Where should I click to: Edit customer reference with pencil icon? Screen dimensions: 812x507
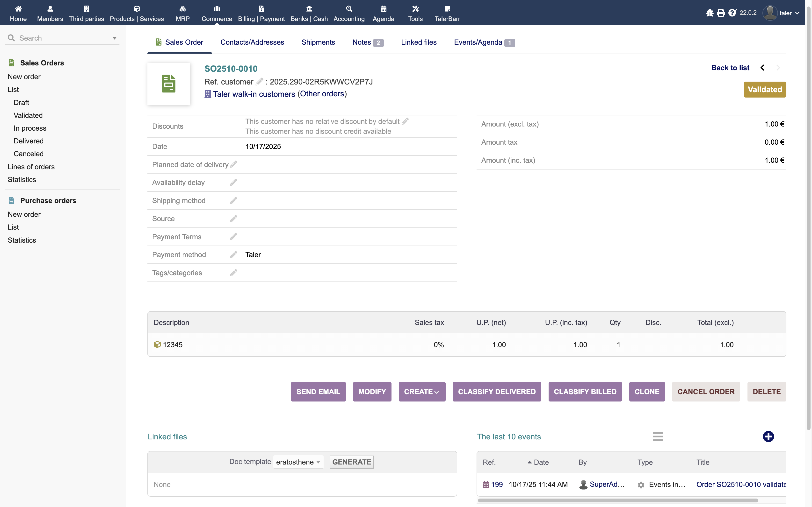[259, 82]
